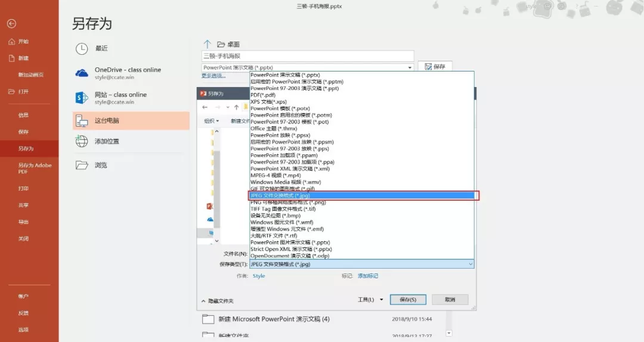The height and width of the screenshot is (342, 644).
Task: Choose PowerPoint 97-2003 演示文稿 (*.ppt)
Action: pyautogui.click(x=362, y=88)
